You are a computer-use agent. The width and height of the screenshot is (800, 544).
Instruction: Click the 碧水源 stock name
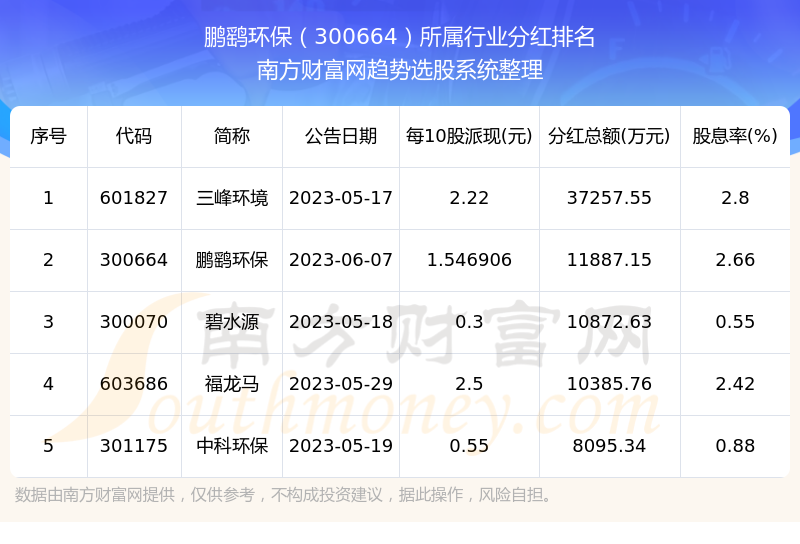click(x=232, y=322)
